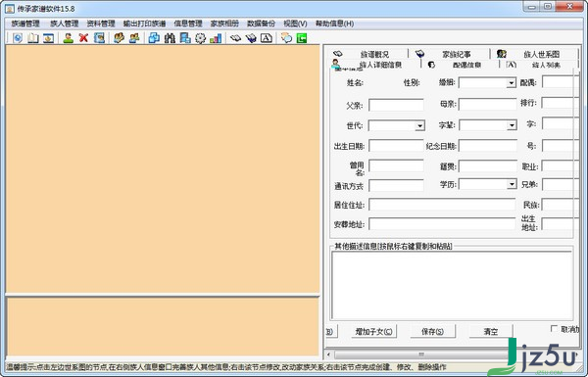Expand the 字辈 dropdown
The image size is (588, 377).
tap(512, 125)
